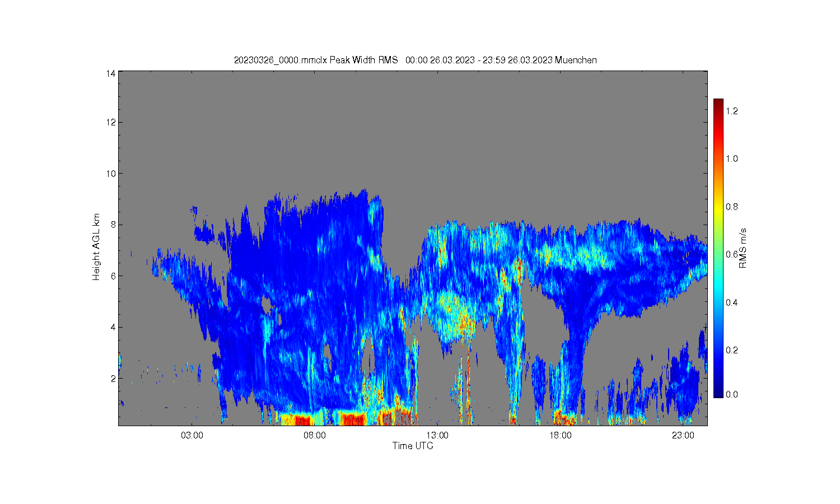Viewport: 840px width, 504px height.
Task: Click the 18:00 time tick label
Action: 560,435
